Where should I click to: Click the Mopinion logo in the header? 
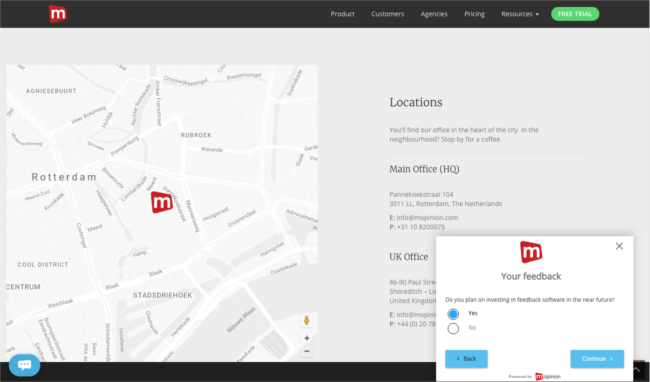tap(58, 14)
